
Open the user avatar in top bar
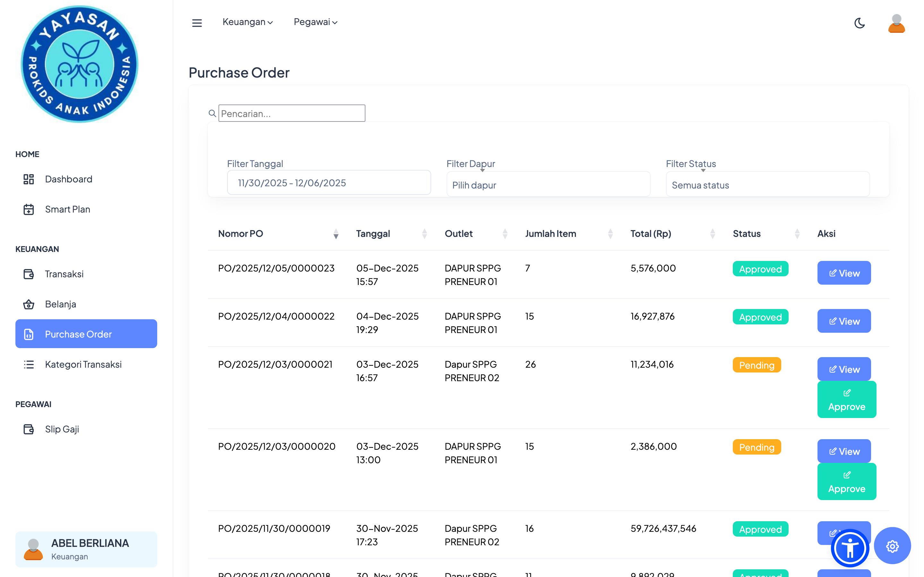[x=896, y=24]
